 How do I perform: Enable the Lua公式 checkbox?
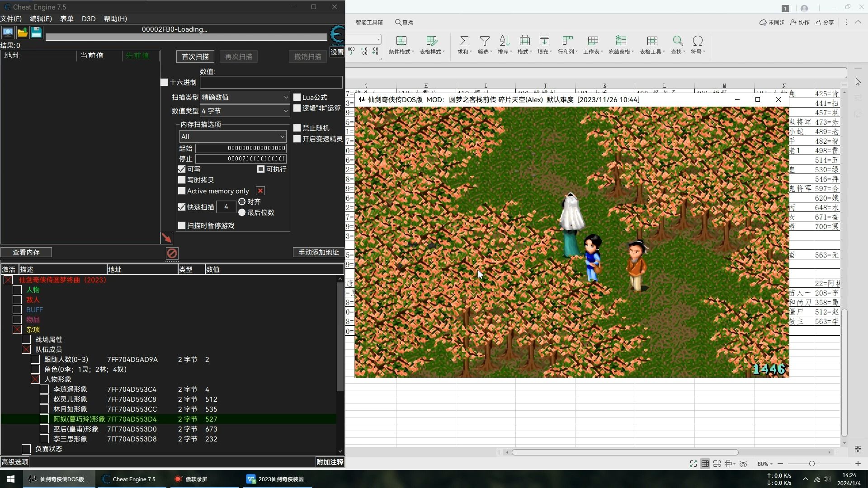coord(297,97)
